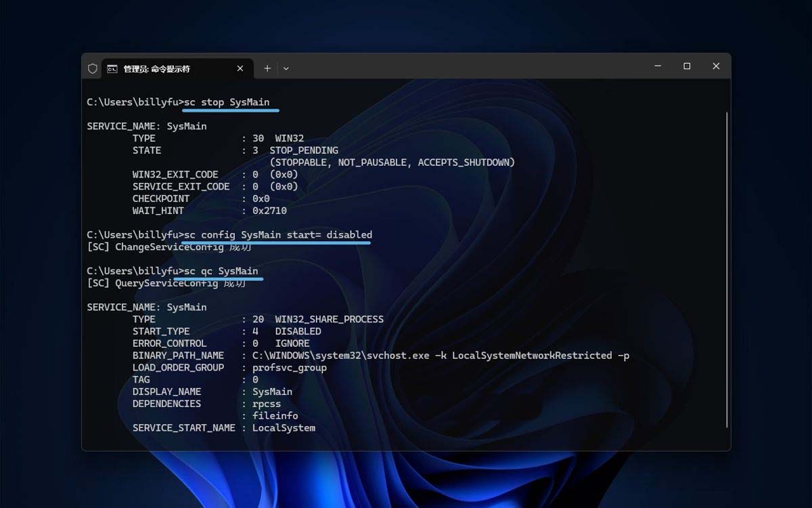812x508 pixels.
Task: Click the rpcss dependency entry
Action: click(267, 404)
